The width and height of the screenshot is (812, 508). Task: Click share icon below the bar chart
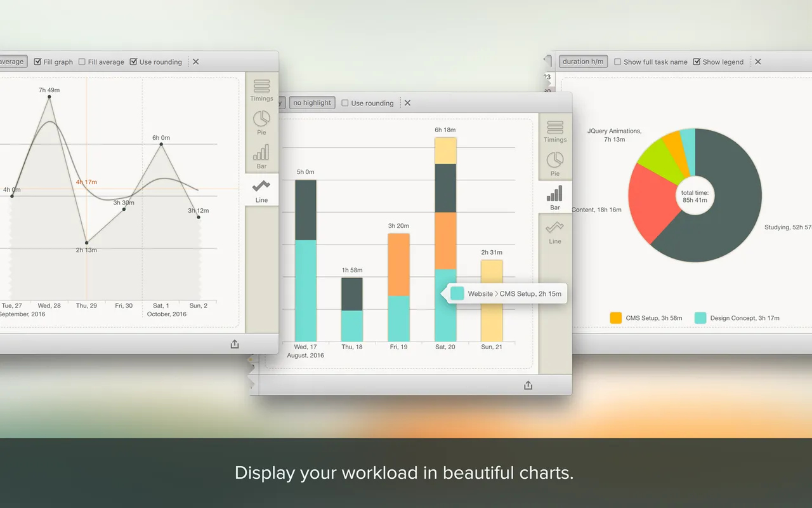point(528,385)
